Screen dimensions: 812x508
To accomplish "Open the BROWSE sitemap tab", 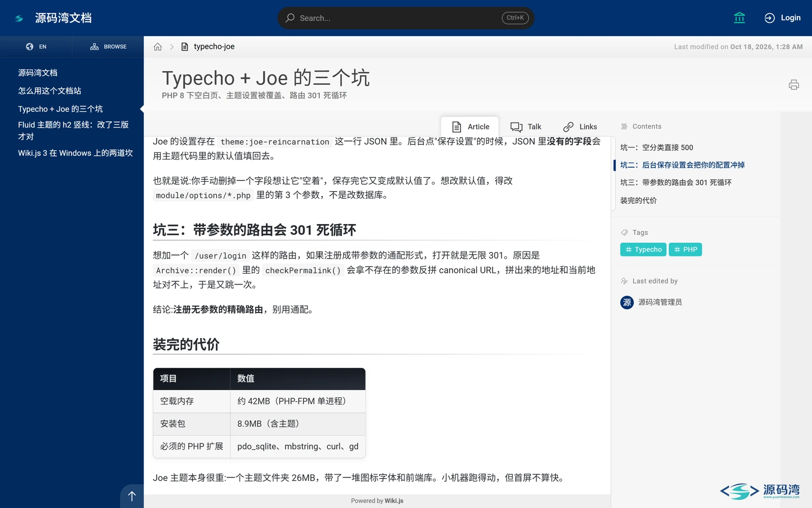I will click(x=108, y=47).
